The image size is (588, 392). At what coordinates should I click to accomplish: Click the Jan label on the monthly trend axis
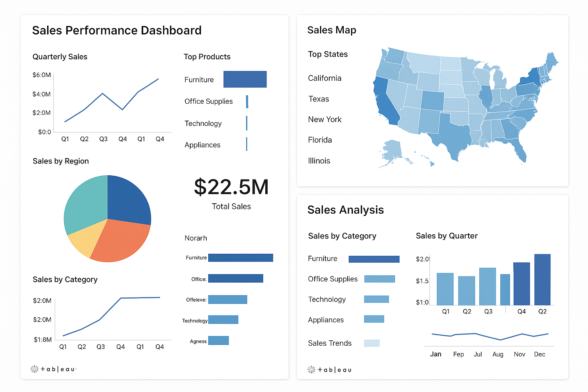(435, 354)
